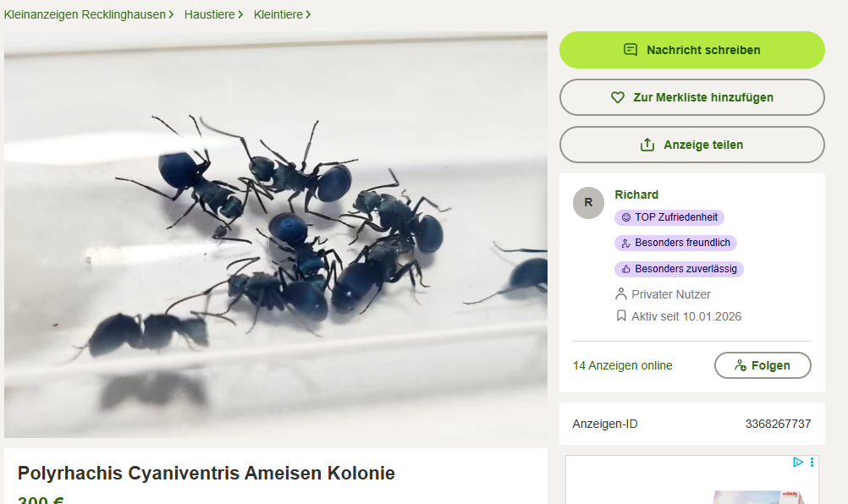Image resolution: width=848 pixels, height=504 pixels.
Task: Follow the seller with Folgen button
Action: (763, 365)
